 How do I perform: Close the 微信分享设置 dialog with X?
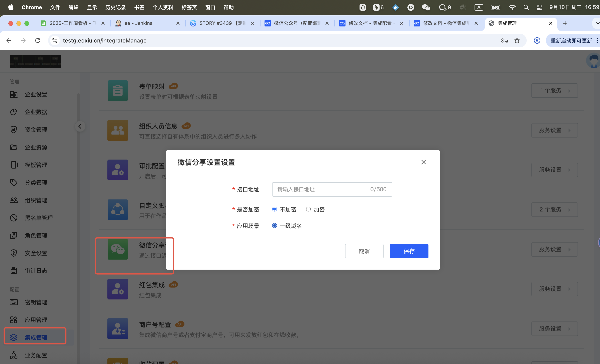point(423,162)
